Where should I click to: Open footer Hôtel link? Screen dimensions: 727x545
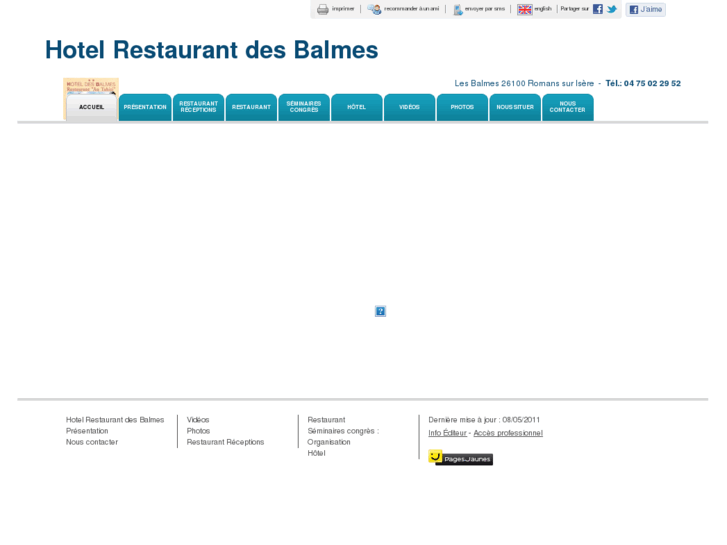316,453
